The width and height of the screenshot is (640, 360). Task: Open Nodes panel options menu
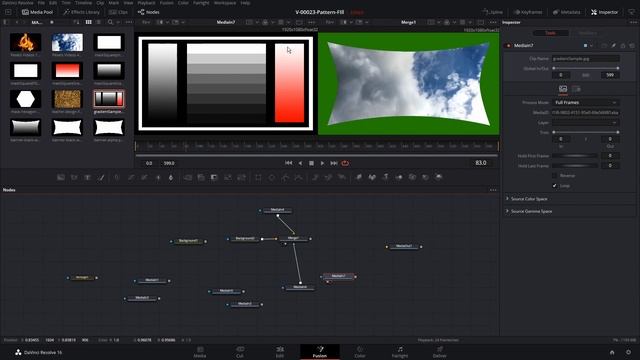(x=493, y=190)
